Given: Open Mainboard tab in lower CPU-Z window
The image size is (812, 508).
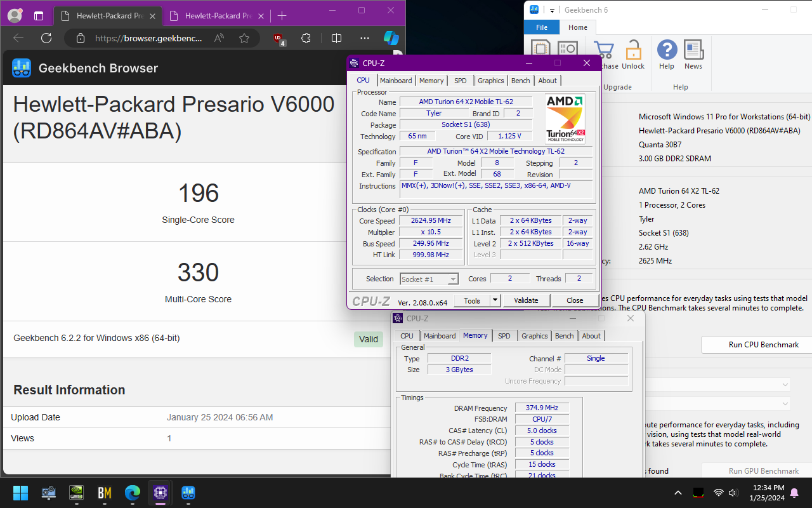Looking at the screenshot, I should pos(440,336).
